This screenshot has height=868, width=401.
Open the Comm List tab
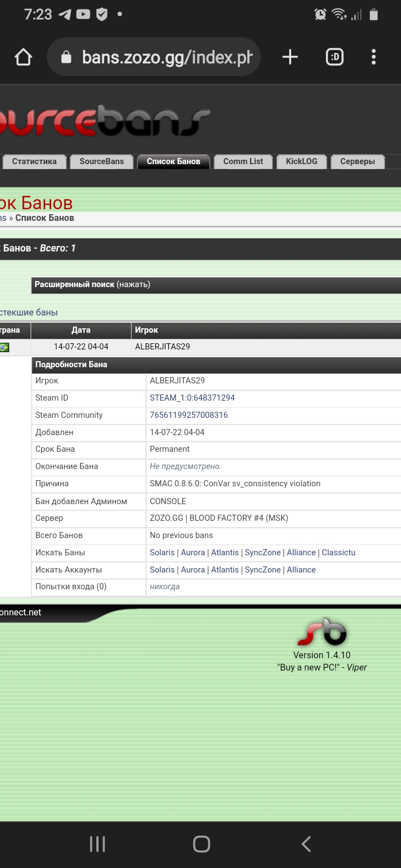point(243,161)
